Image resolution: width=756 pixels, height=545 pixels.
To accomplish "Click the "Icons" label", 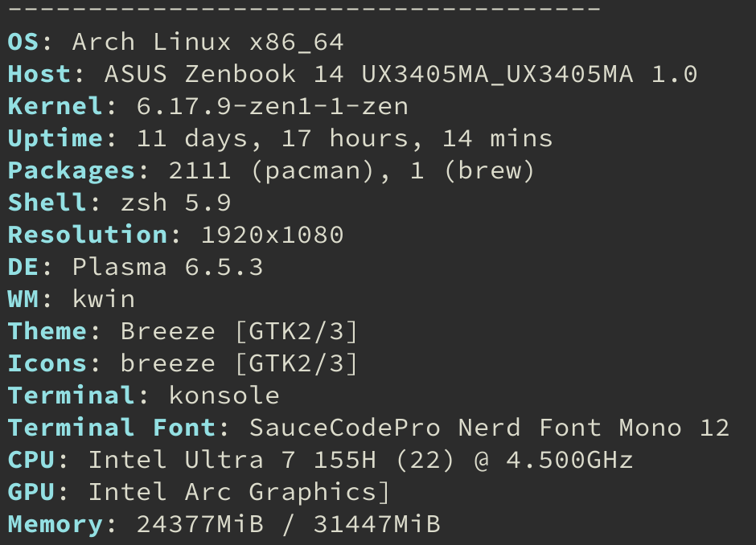I will [47, 363].
